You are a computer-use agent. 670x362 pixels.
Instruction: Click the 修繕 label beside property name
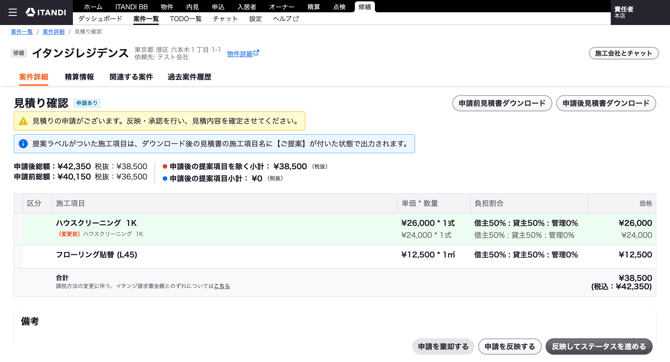[x=18, y=53]
